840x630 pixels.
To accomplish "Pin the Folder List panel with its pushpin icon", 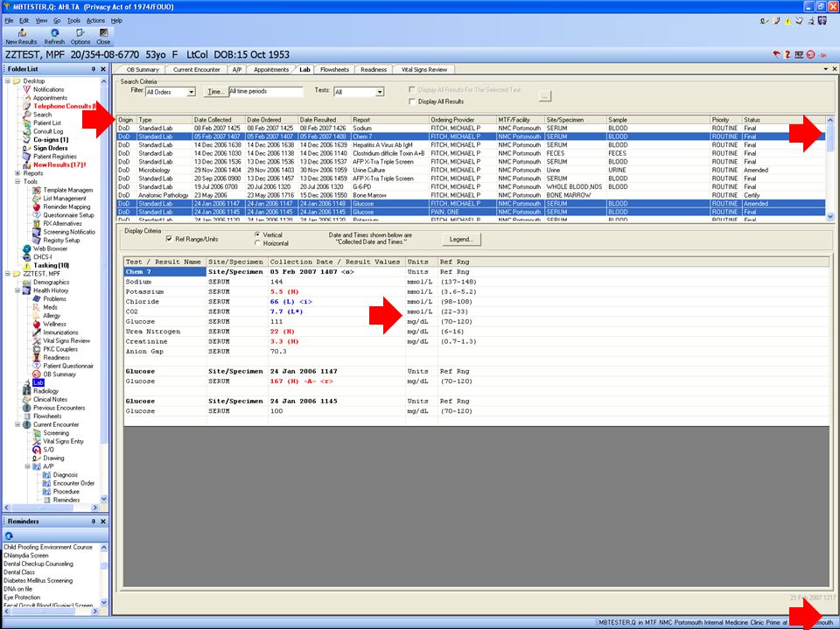I will [x=94, y=69].
